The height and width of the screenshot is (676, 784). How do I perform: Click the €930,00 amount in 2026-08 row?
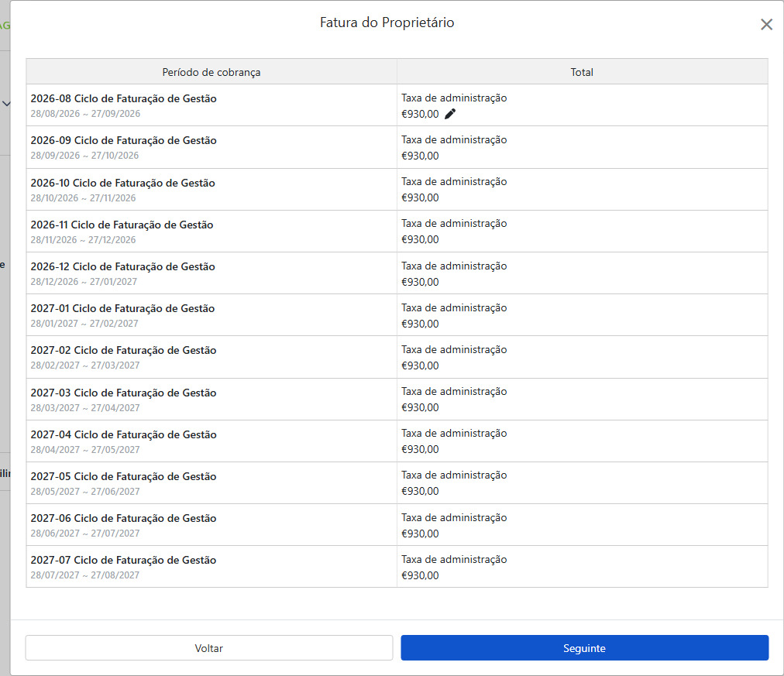(420, 114)
